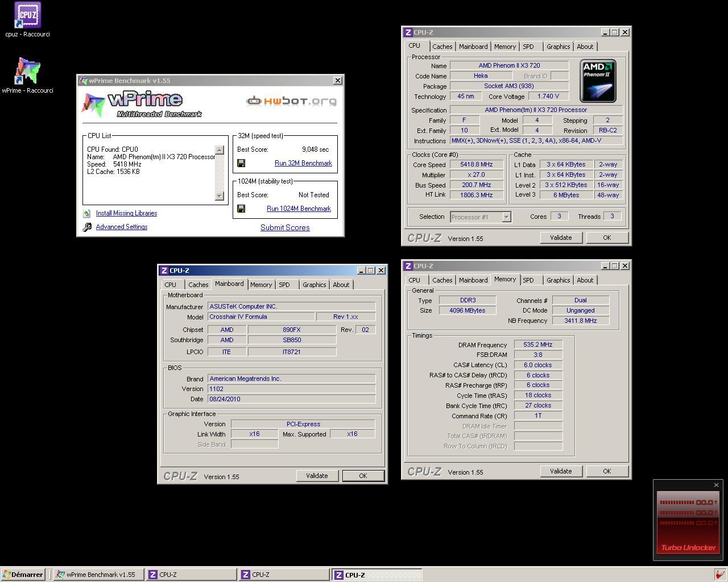Switch to Caches tab in CPU window

coord(442,47)
